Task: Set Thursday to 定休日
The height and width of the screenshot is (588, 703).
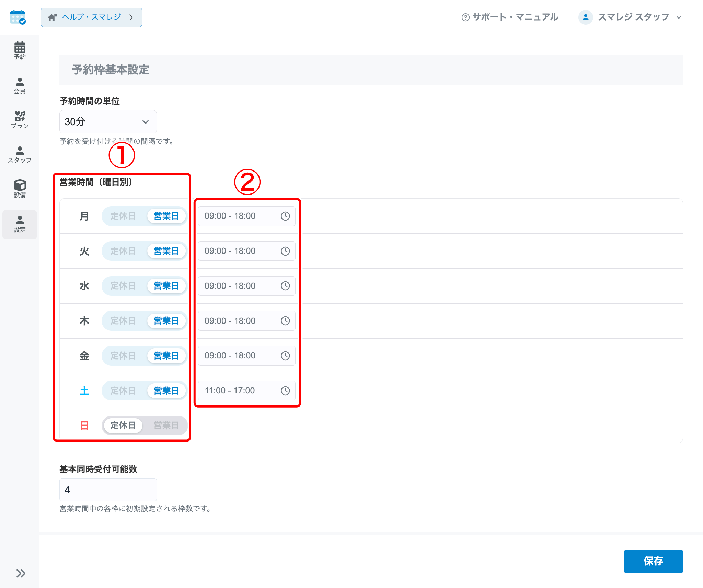Action: (123, 321)
